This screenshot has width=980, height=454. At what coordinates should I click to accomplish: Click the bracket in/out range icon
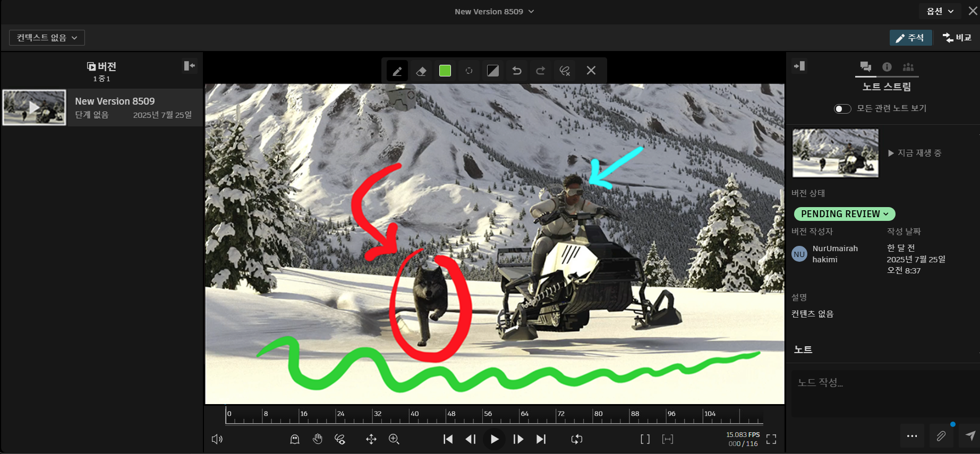click(x=645, y=439)
